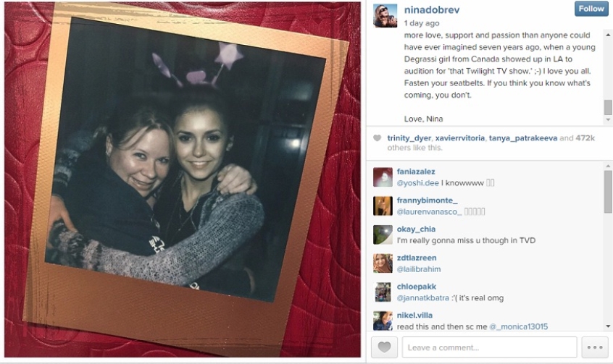This screenshot has height=364, width=613.
Task: Click the comments scrollbar down arrow
Action: (x=608, y=326)
